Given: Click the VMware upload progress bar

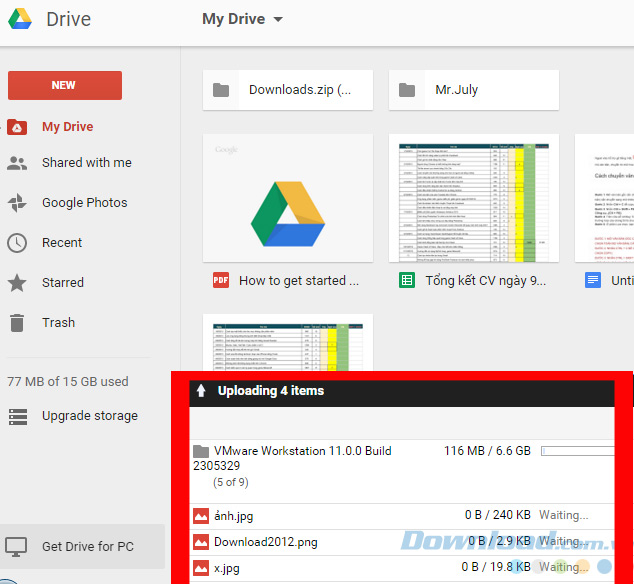Looking at the screenshot, I should [x=578, y=451].
